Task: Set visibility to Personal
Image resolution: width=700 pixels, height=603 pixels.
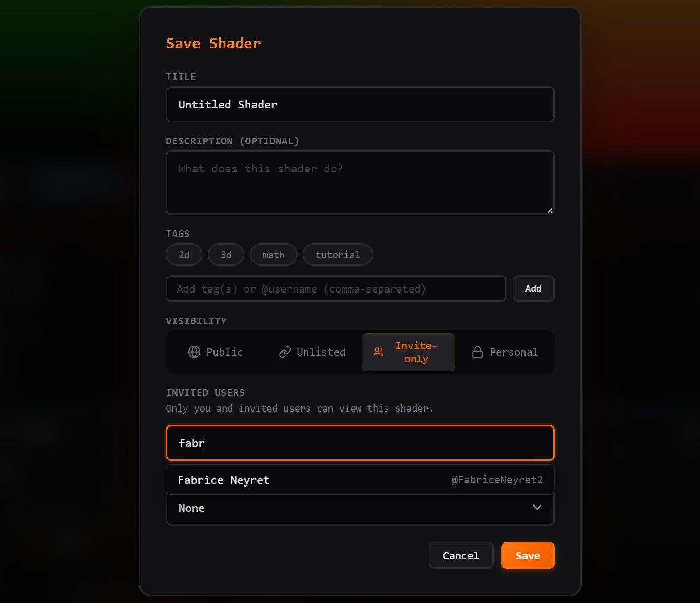Action: click(x=513, y=352)
